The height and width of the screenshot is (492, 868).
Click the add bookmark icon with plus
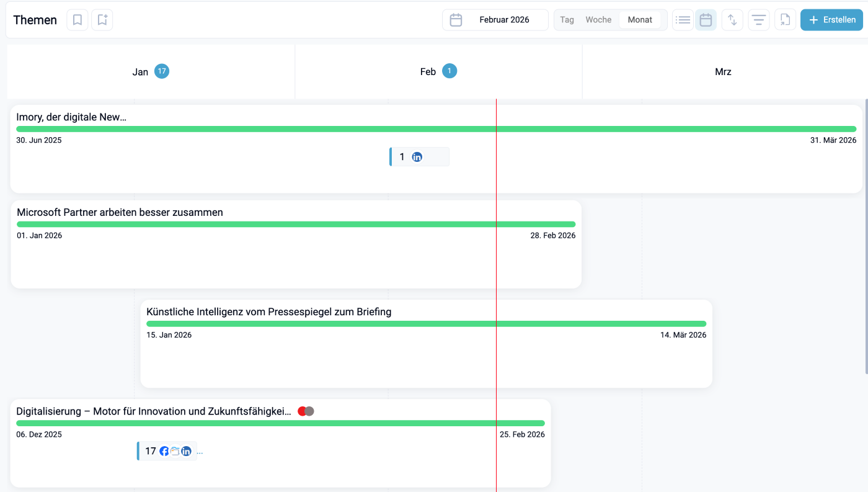[x=102, y=20]
